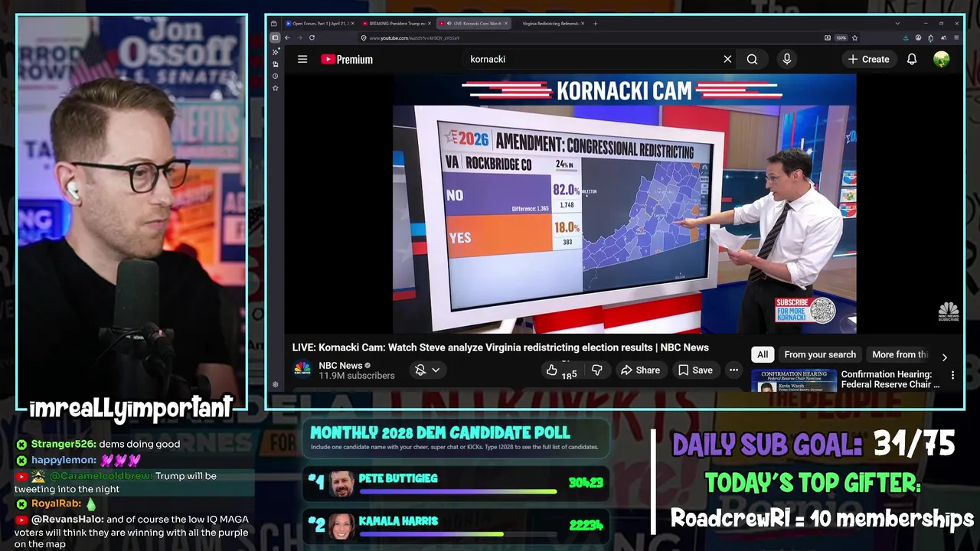Click the browser address bar URL
The width and height of the screenshot is (980, 551).
(414, 37)
